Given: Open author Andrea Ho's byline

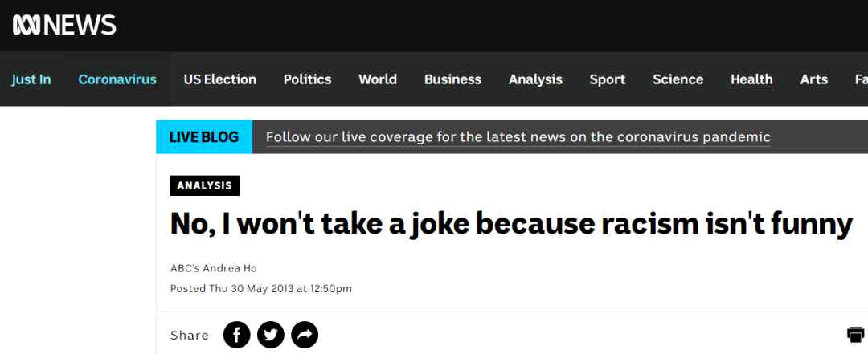Looking at the screenshot, I should point(214,268).
